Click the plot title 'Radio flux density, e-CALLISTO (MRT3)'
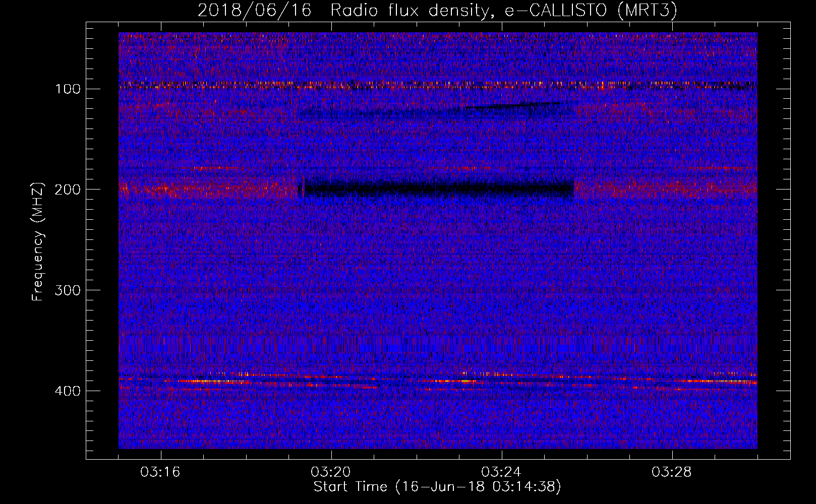 point(504,11)
